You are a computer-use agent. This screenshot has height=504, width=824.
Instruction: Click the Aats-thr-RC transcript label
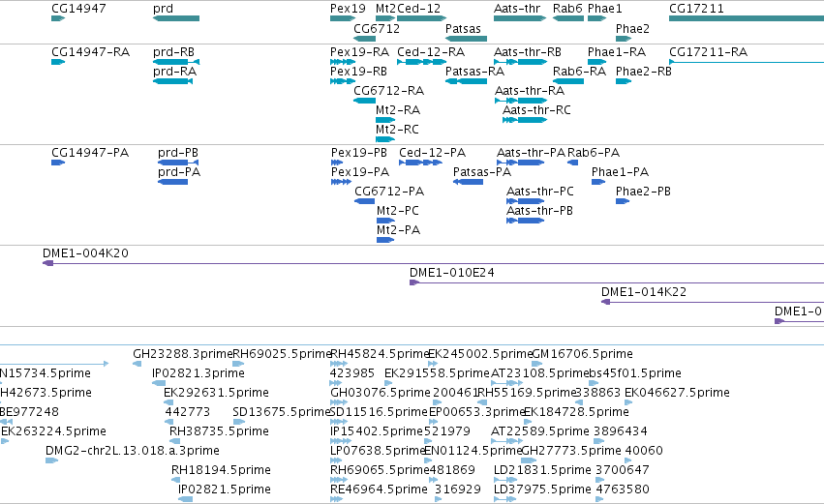[536, 109]
